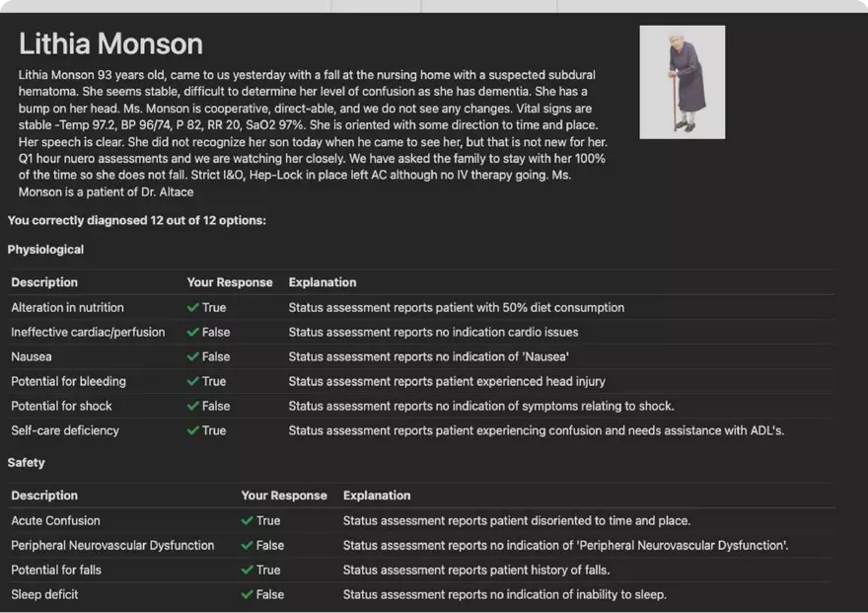Image resolution: width=868 pixels, height=613 pixels.
Task: Click the green checkmark for Acute Confusion
Action: [248, 521]
